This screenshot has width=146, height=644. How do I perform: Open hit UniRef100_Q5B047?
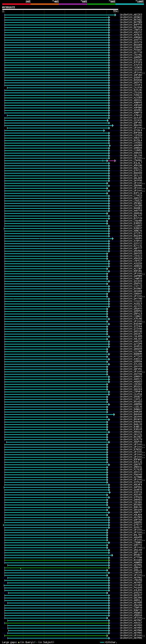[x=131, y=567]
